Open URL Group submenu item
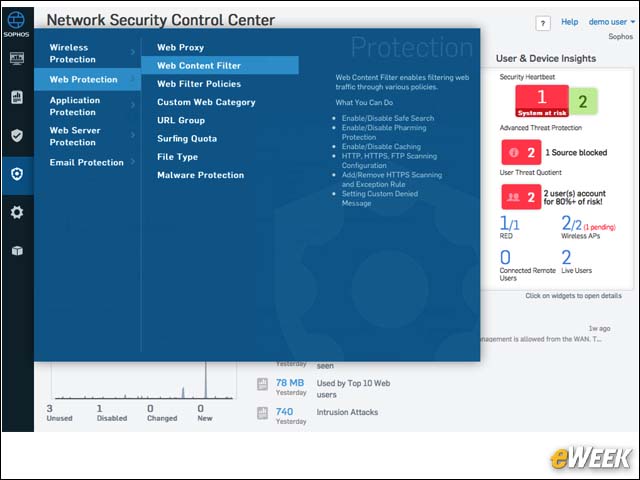Viewport: 640px width, 480px height. pos(181,120)
